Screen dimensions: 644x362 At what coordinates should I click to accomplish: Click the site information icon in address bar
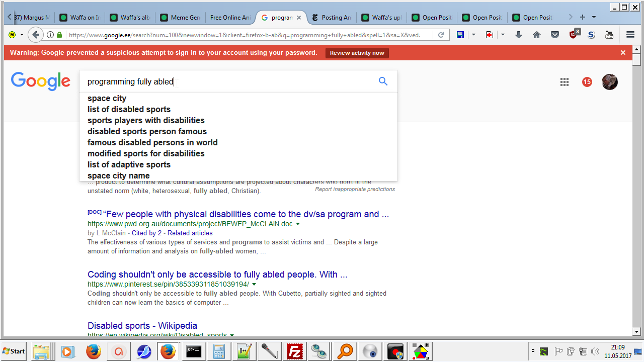[50, 35]
